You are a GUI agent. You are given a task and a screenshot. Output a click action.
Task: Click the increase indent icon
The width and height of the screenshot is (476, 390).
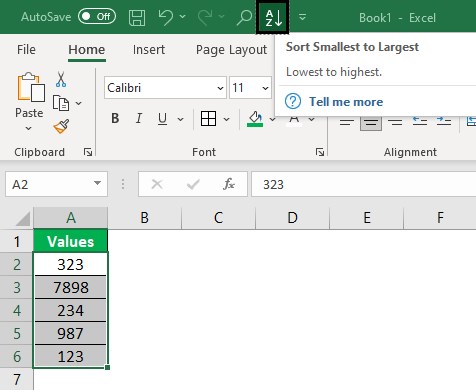click(444, 122)
